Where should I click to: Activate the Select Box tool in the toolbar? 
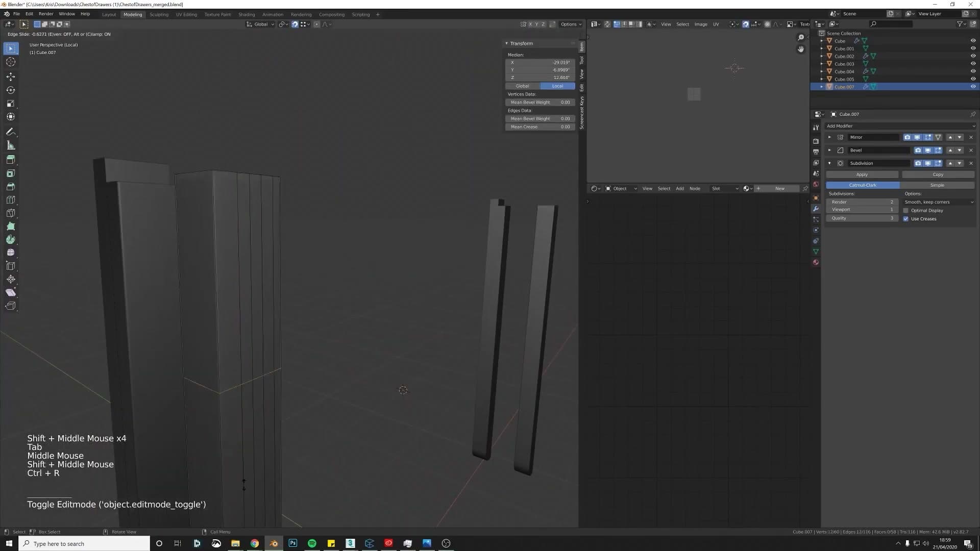pos(11,48)
